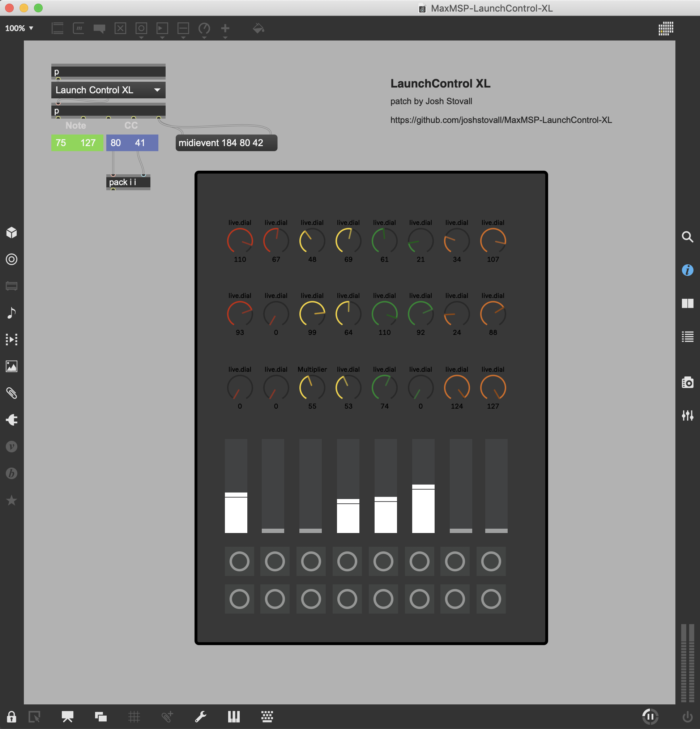Open the 100% zoom dropdown
700x729 pixels.
pos(19,28)
